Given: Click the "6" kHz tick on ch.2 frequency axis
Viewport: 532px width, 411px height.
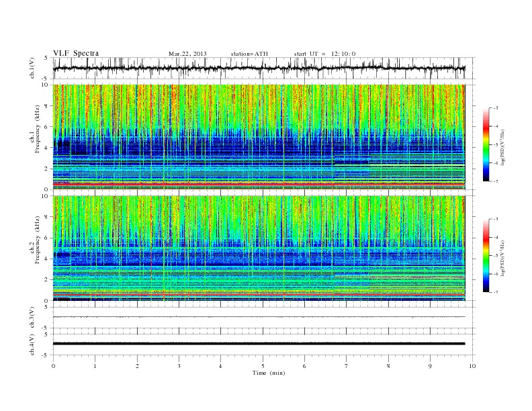Looking at the screenshot, I should point(47,238).
